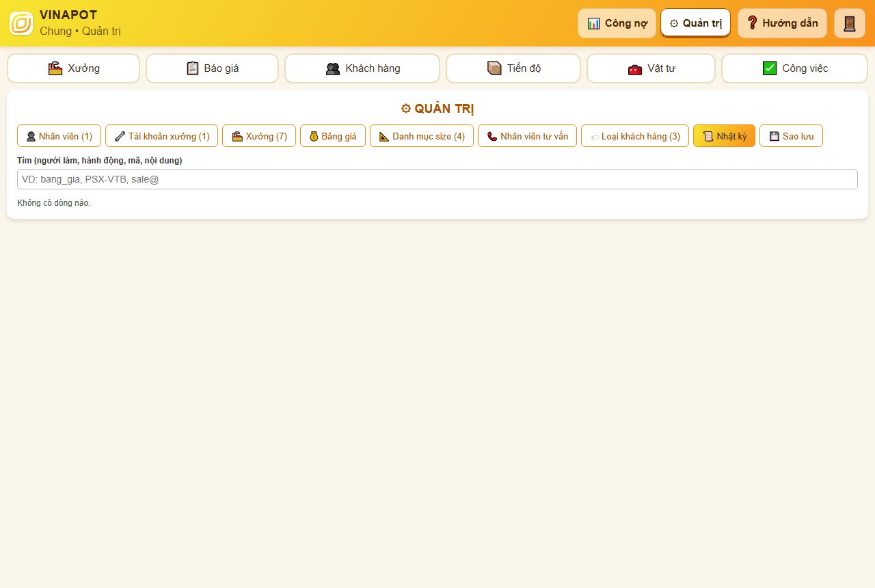Click the QUẢN TRỊ panel heading
This screenshot has width=875, height=588.
(x=437, y=109)
